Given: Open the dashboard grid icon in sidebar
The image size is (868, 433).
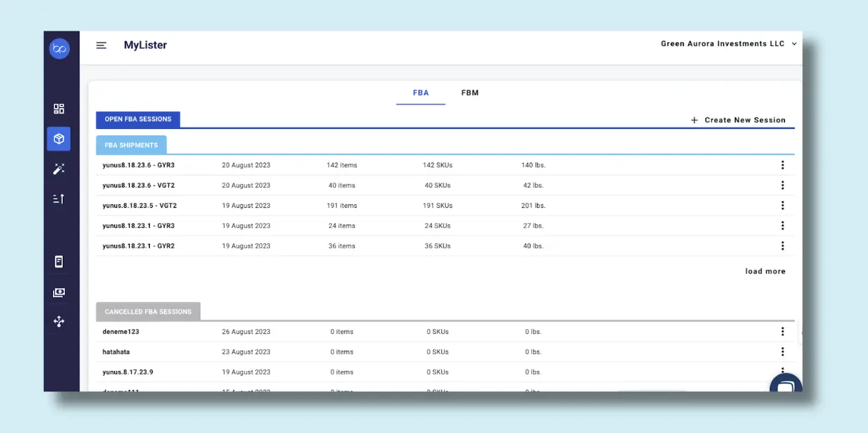Looking at the screenshot, I should click(x=59, y=109).
